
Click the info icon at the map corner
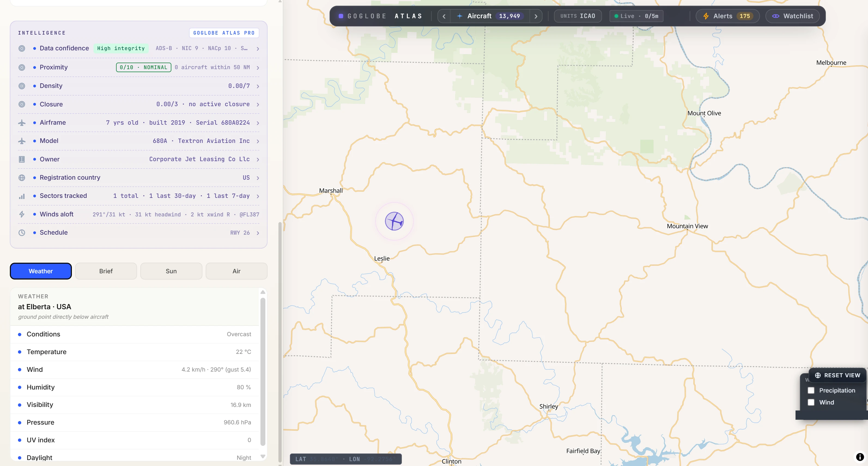click(860, 457)
